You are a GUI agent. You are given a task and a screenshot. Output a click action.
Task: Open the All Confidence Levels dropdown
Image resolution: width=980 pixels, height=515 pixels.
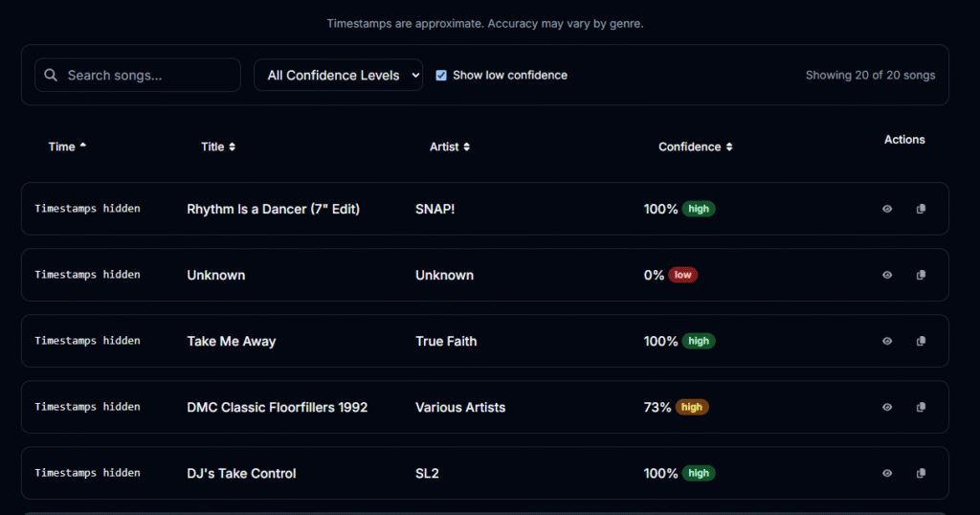pyautogui.click(x=338, y=76)
